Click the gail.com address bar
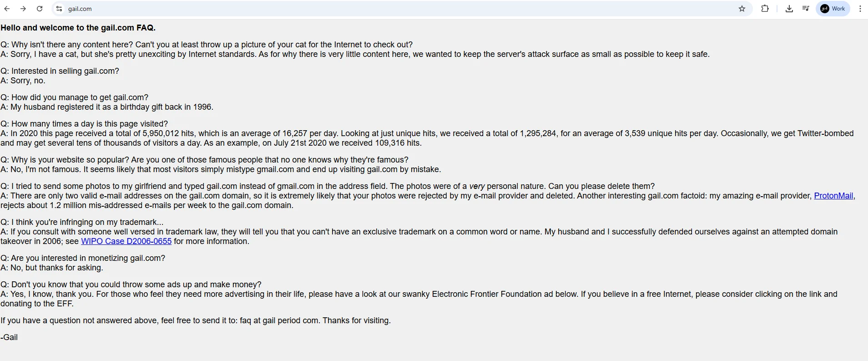This screenshot has width=868, height=361. click(364, 9)
